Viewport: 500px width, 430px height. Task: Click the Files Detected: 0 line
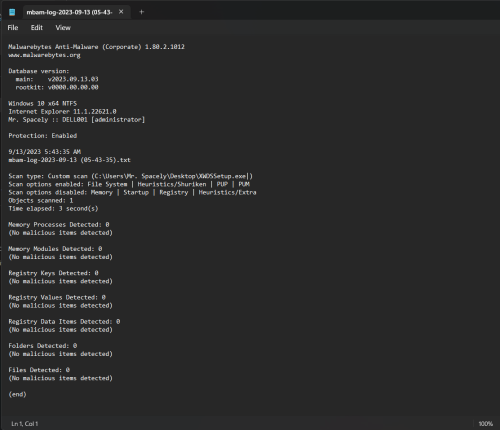[39, 370]
